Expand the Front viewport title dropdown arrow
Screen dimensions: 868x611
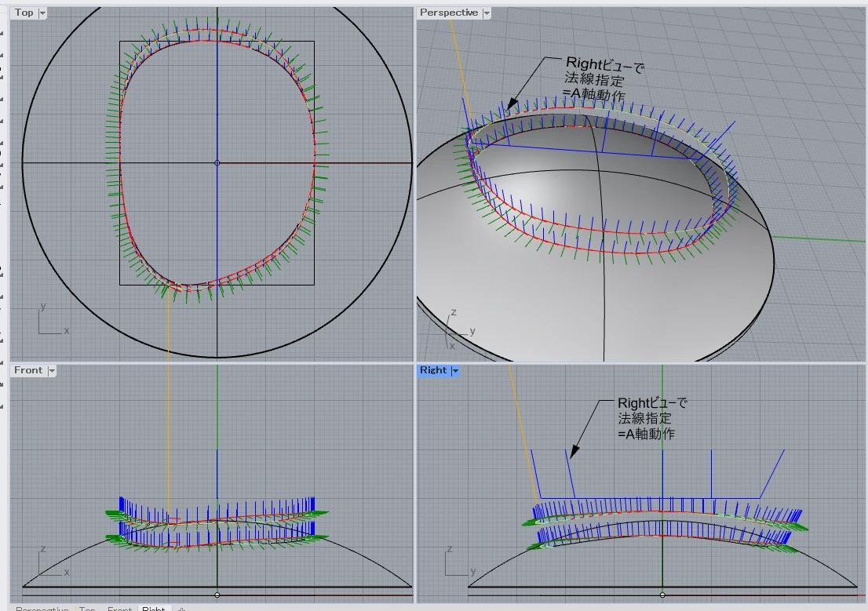pos(52,371)
